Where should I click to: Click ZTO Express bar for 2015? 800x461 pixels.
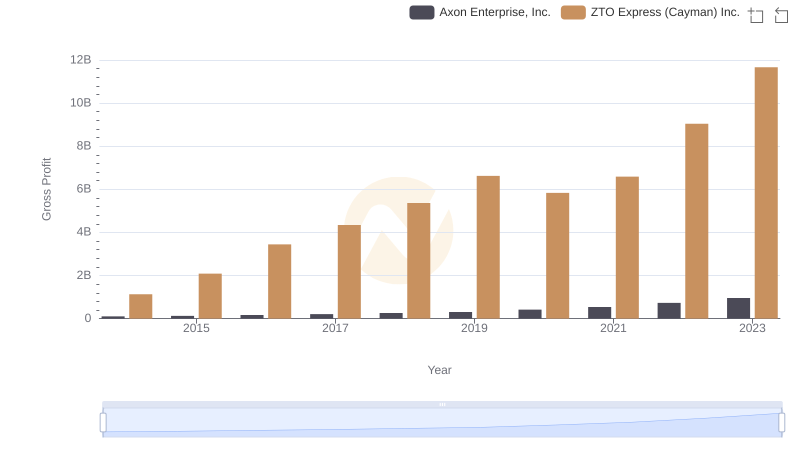210,296
